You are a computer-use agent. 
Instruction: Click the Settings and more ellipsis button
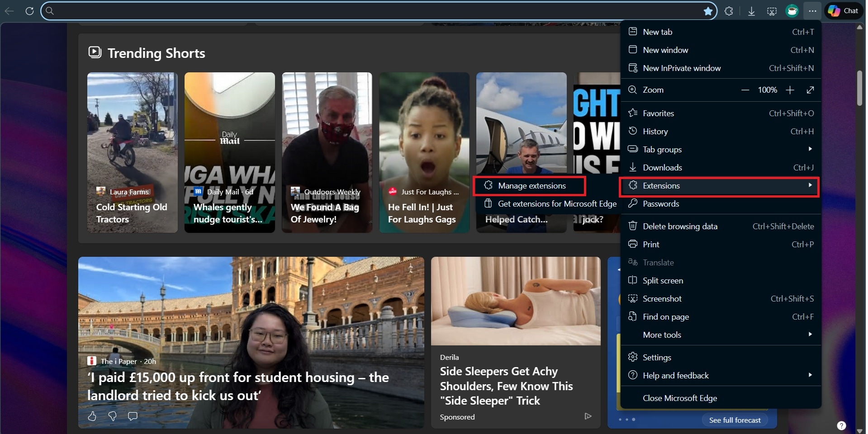click(x=812, y=11)
